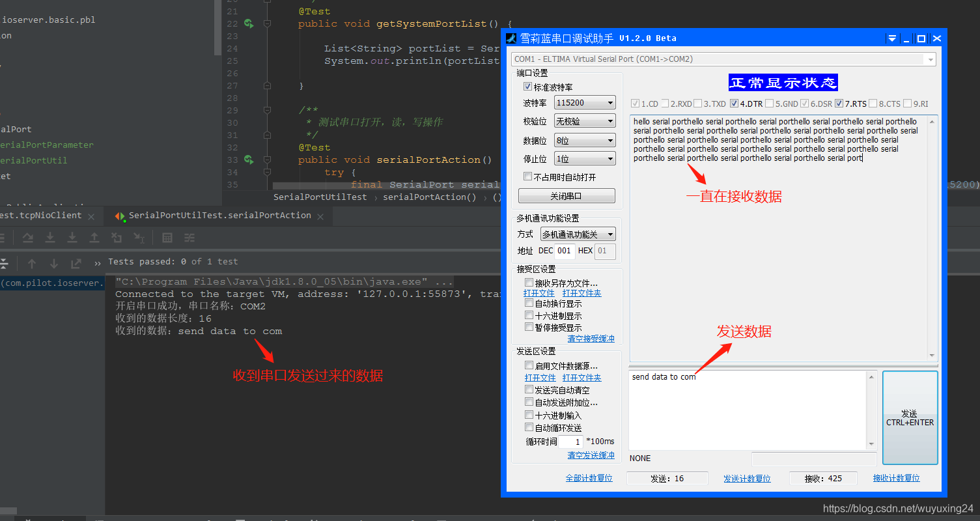980x521 pixels.
Task: Open the 停止位 1位 dropdown
Action: [585, 159]
